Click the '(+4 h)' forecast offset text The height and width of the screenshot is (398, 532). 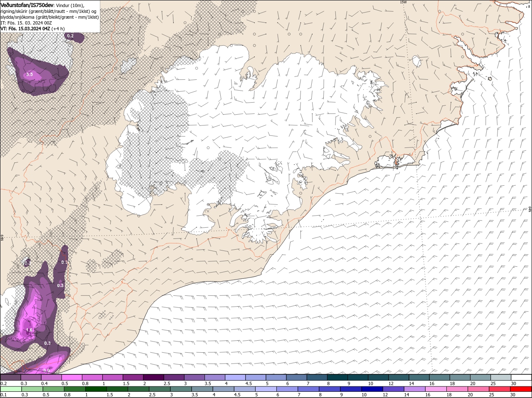(58, 29)
